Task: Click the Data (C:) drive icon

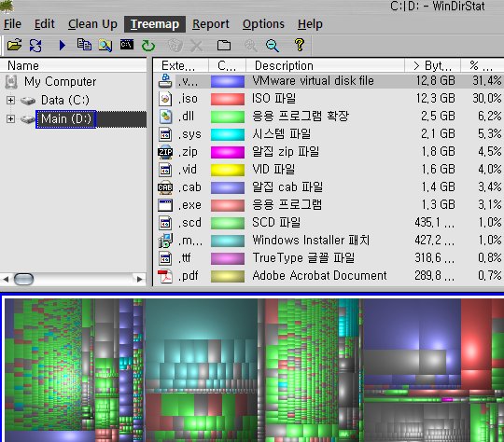Action: pos(28,101)
